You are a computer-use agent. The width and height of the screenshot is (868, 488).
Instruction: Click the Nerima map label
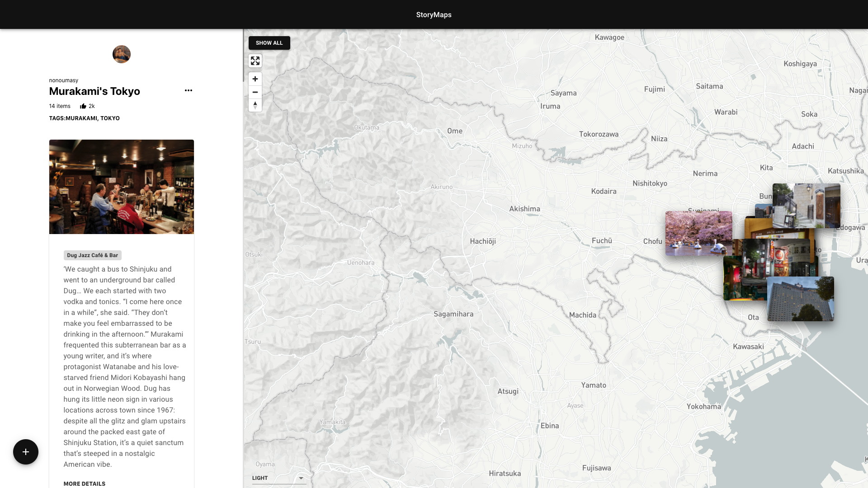point(705,174)
